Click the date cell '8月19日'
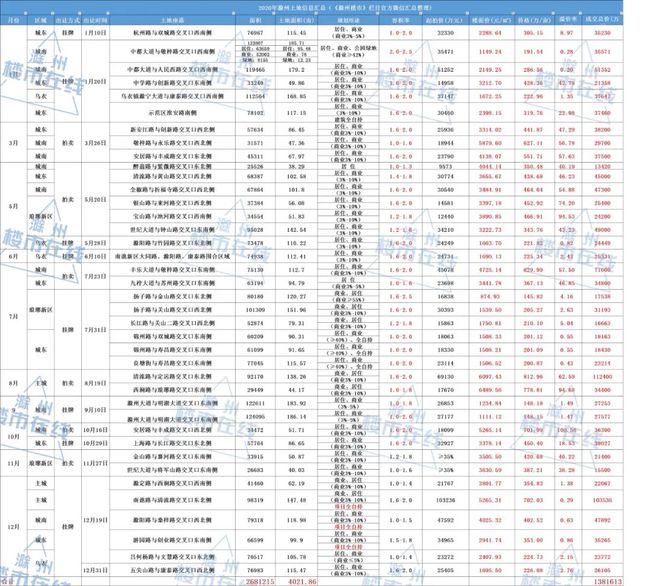The image size is (650, 586). (x=95, y=383)
